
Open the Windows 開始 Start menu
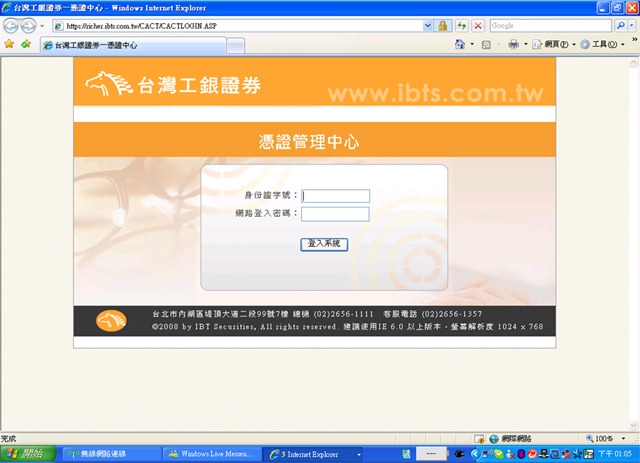point(28,454)
